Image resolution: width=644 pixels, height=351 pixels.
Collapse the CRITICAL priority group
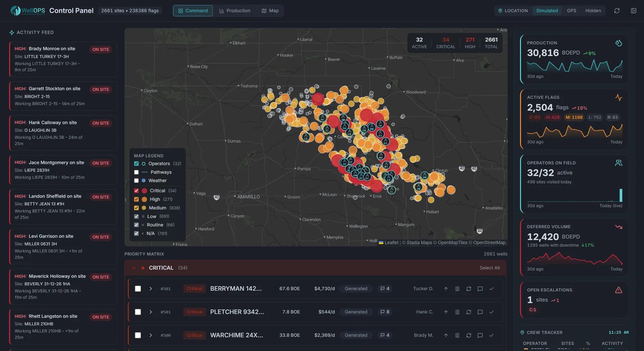(x=134, y=268)
